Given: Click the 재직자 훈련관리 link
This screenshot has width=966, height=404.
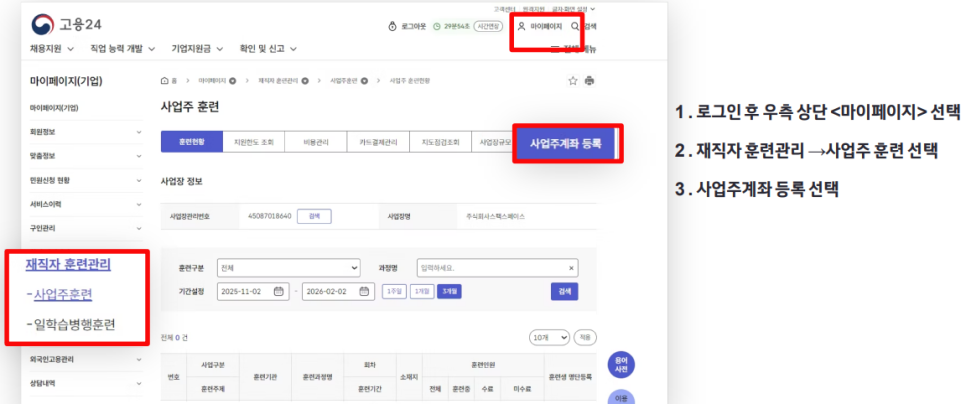Looking at the screenshot, I should pyautogui.click(x=68, y=265).
